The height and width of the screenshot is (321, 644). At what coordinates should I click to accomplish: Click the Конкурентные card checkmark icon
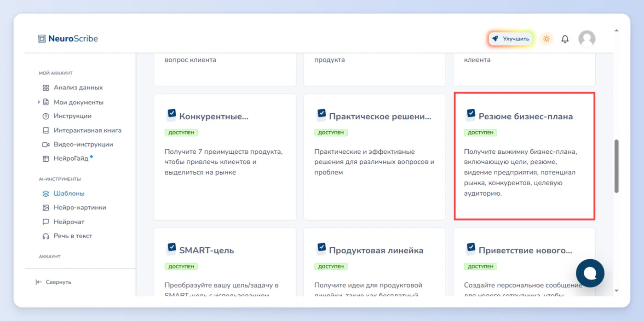click(171, 114)
